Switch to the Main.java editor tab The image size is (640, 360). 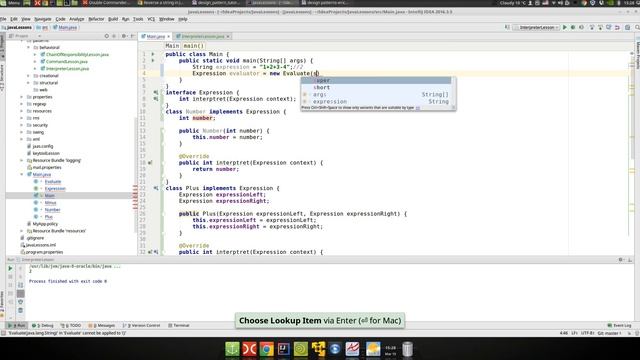point(155,36)
